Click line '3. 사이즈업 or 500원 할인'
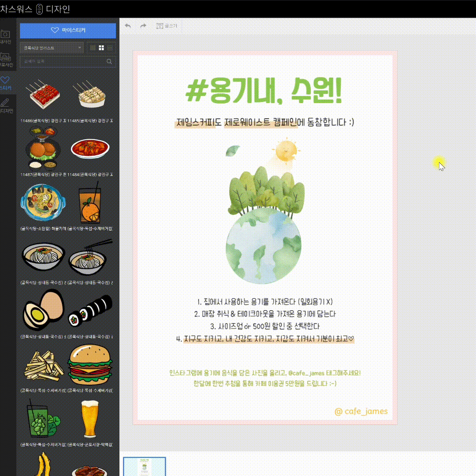 265,326
